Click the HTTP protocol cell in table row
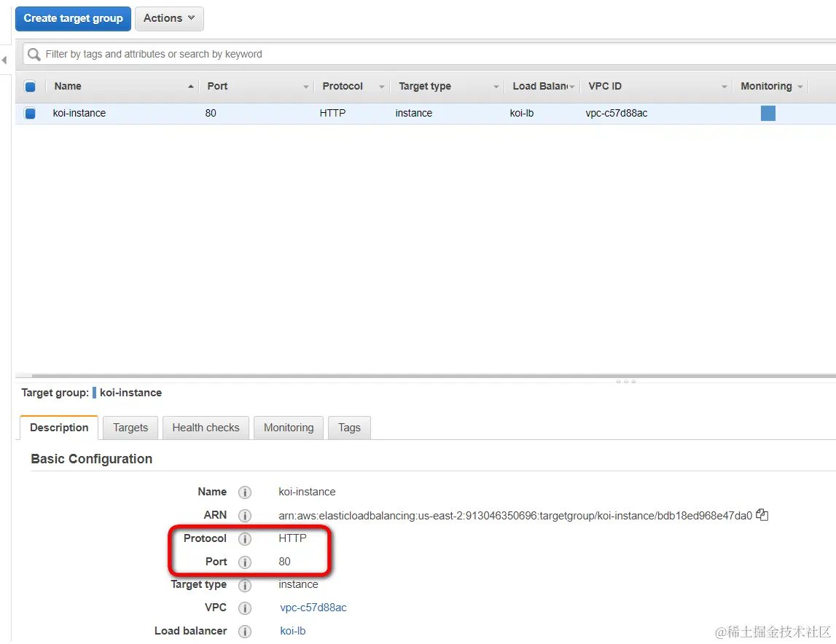 [x=332, y=113]
